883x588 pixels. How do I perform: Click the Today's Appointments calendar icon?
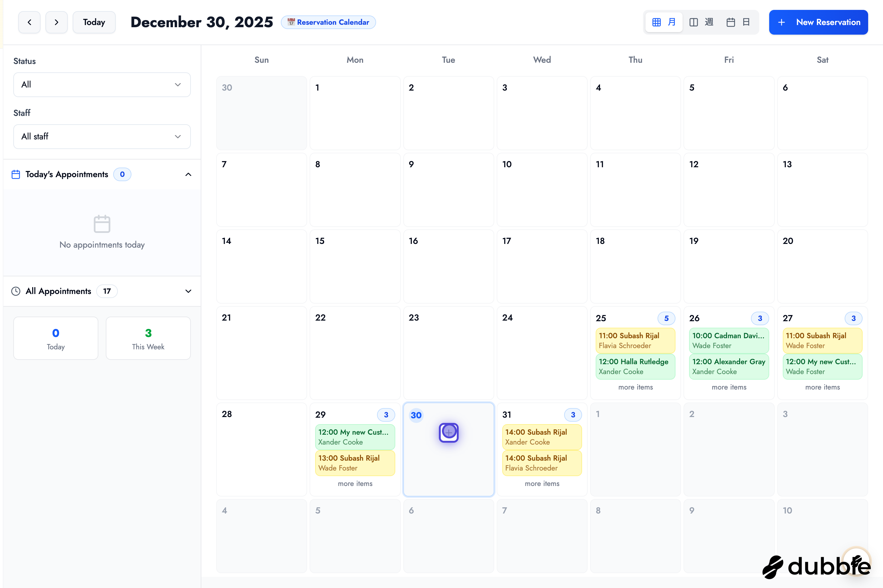[x=16, y=174]
